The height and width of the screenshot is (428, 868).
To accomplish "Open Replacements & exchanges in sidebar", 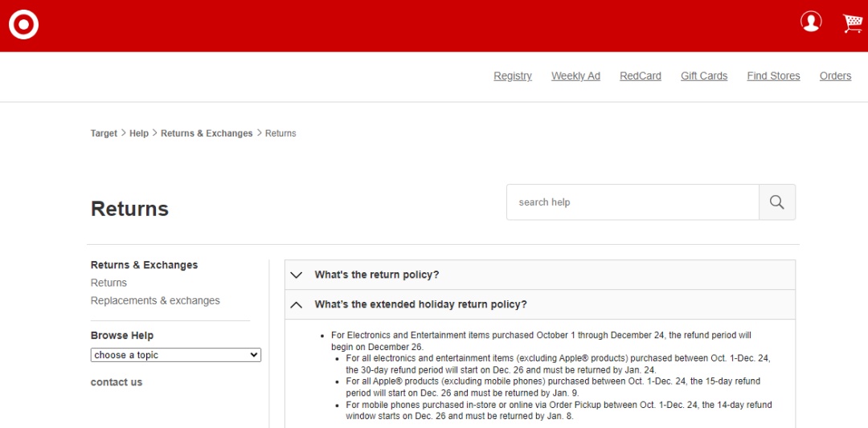I will (x=156, y=301).
